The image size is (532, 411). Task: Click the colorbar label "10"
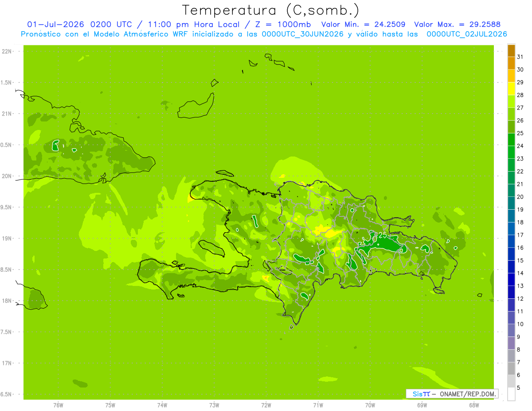(x=520, y=324)
